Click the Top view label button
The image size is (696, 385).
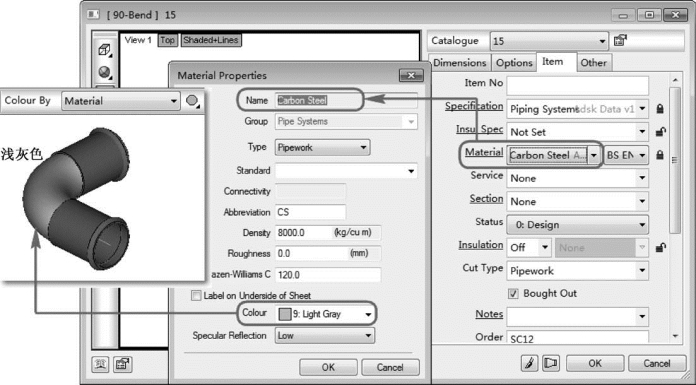pos(167,40)
